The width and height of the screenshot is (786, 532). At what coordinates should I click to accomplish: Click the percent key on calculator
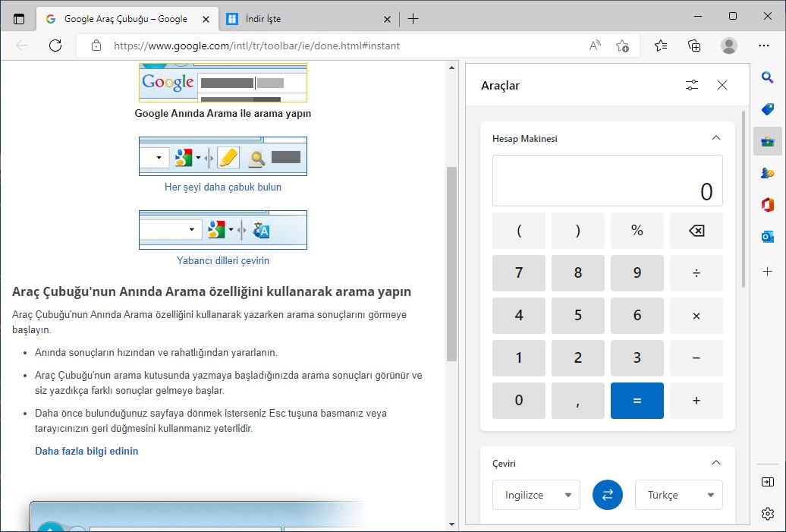point(637,231)
